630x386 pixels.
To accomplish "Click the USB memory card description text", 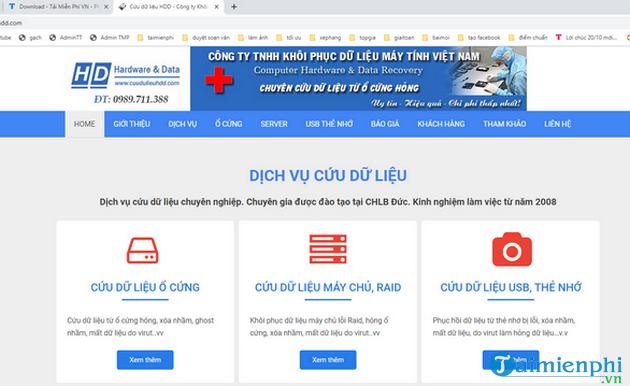I will point(504,327).
